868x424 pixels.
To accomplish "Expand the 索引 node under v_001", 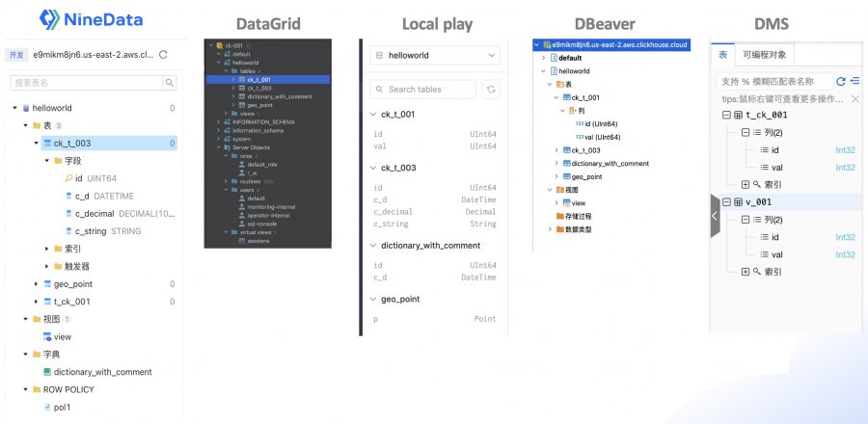I will pos(746,272).
